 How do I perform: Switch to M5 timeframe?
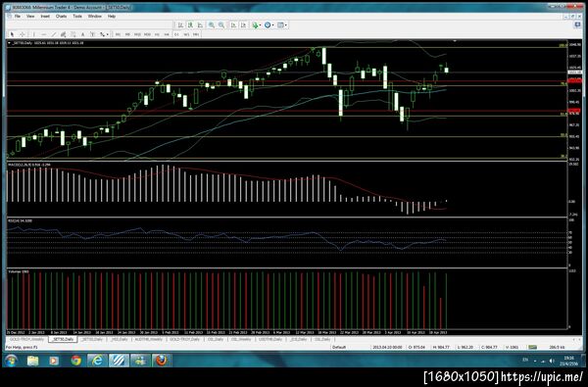(x=127, y=34)
